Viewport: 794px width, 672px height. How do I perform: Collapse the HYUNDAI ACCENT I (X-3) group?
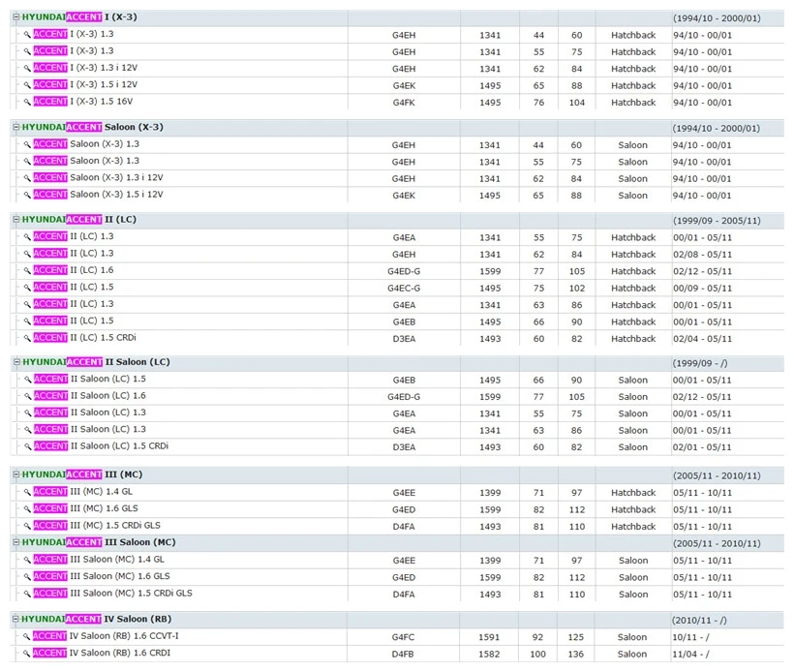[16, 17]
